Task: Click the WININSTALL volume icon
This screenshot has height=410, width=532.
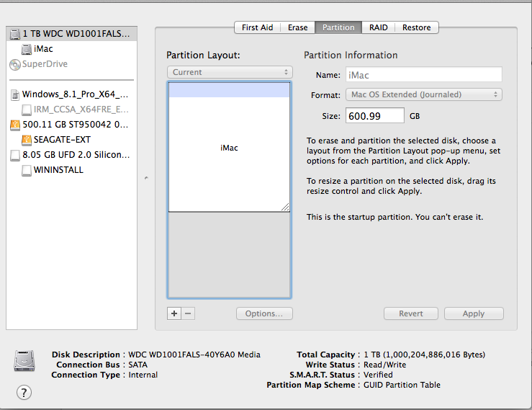Action: [x=27, y=170]
